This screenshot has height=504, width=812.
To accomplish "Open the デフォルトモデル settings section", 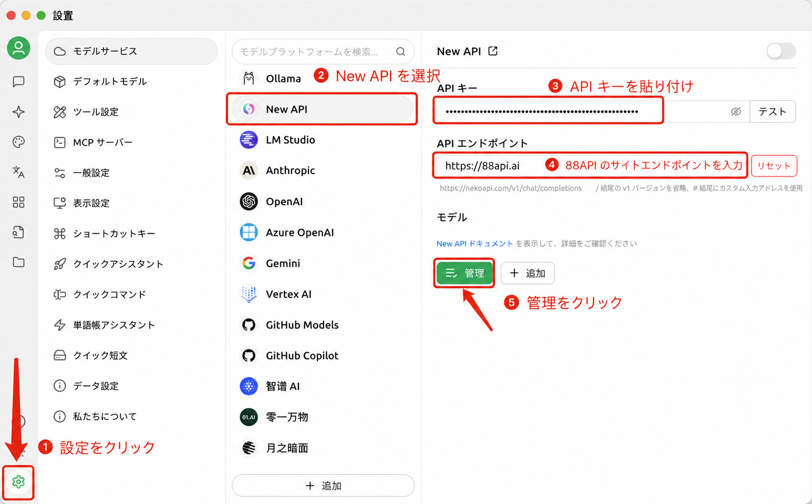I will (x=132, y=82).
